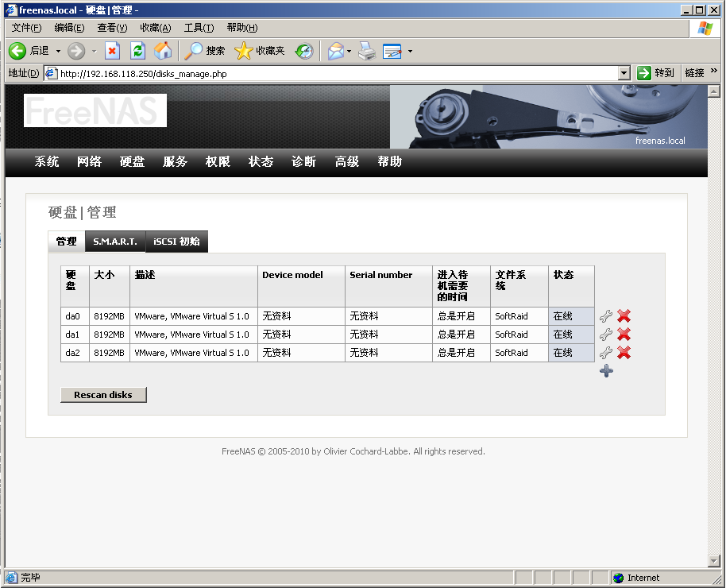Add a new disk with plus icon
This screenshot has width=726, height=588.
click(x=606, y=371)
